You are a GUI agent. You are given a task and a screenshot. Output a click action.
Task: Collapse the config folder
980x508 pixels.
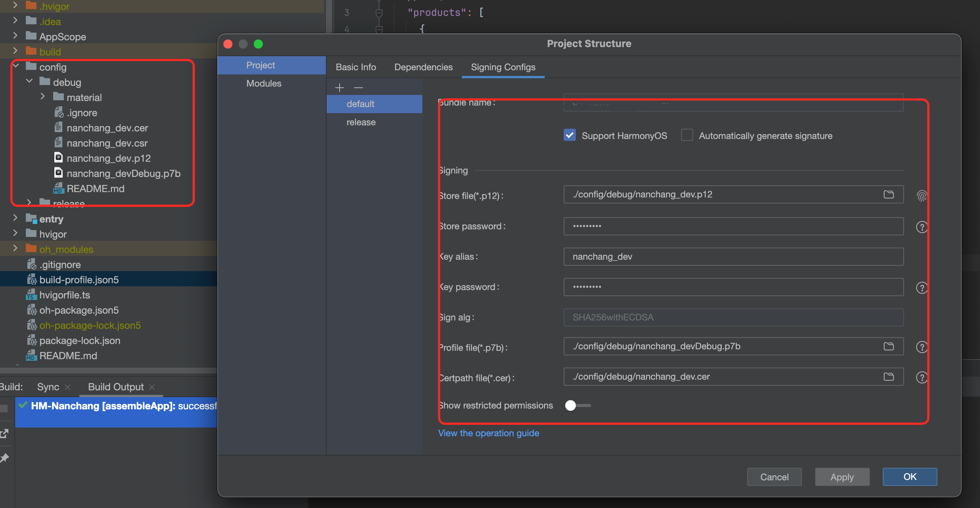16,66
